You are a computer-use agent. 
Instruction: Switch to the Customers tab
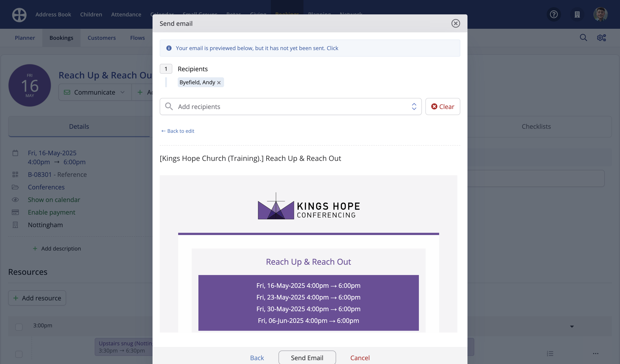[x=102, y=38]
